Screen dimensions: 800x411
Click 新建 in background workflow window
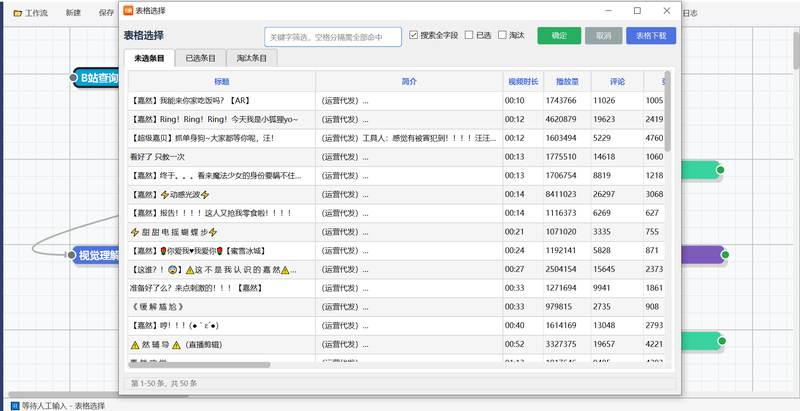pos(73,13)
